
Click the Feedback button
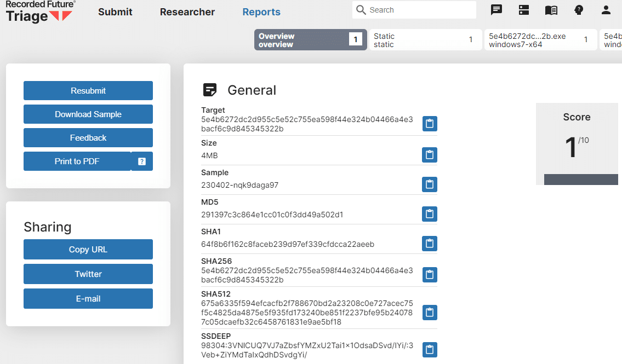click(x=88, y=138)
